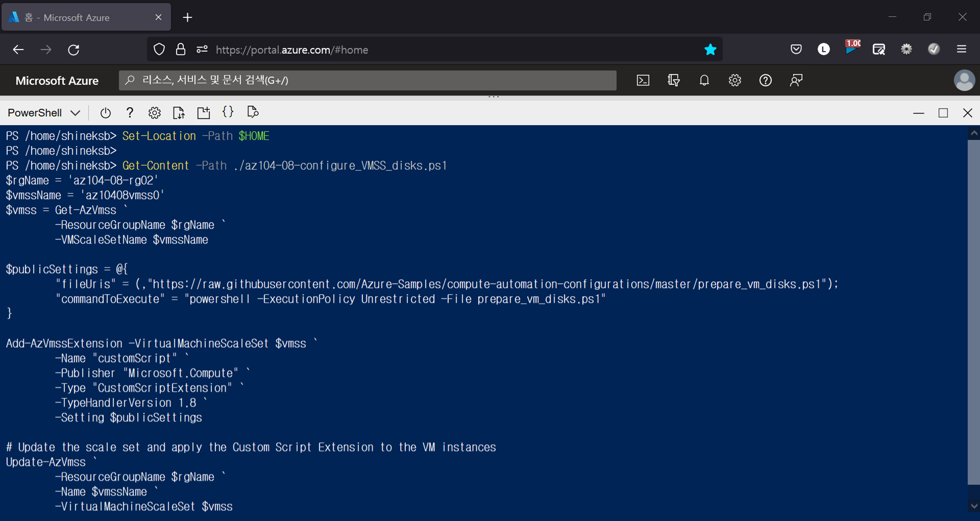The width and height of the screenshot is (980, 521).
Task: Open Cloud Shell editor braces icon
Action: [x=228, y=112]
